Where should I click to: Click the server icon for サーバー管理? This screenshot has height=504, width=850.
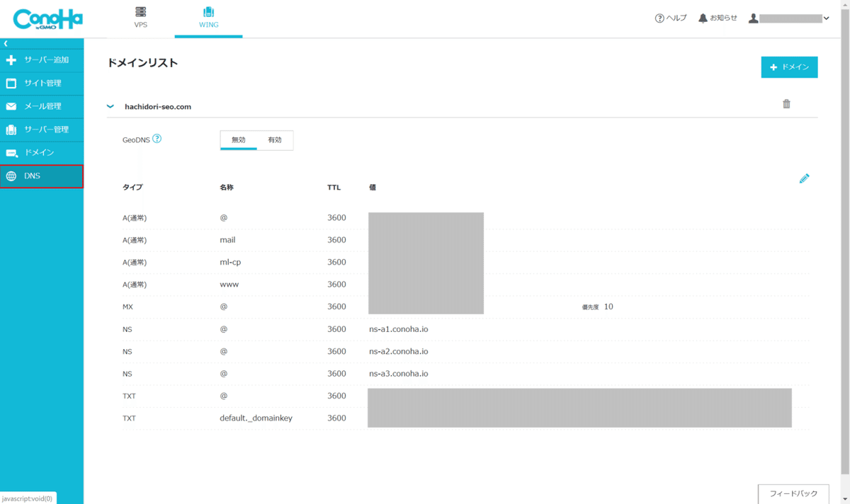tap(11, 130)
